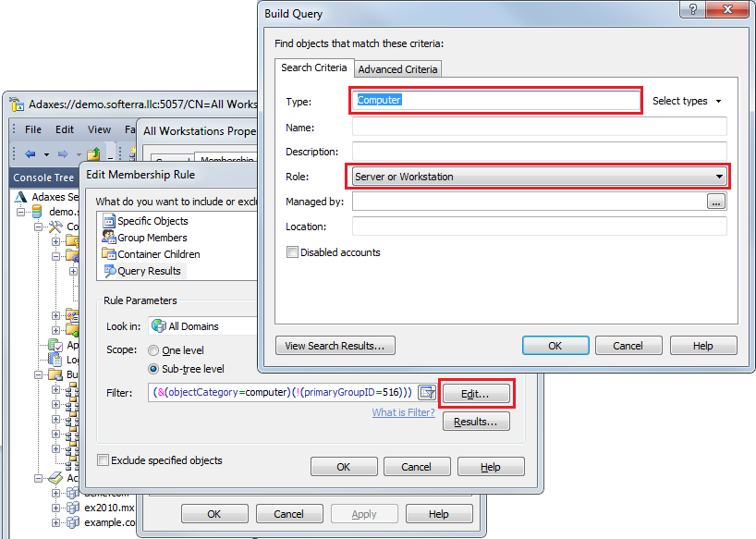Image resolution: width=756 pixels, height=539 pixels.
Task: Click the filter builder icon beside filter field
Action: [427, 392]
